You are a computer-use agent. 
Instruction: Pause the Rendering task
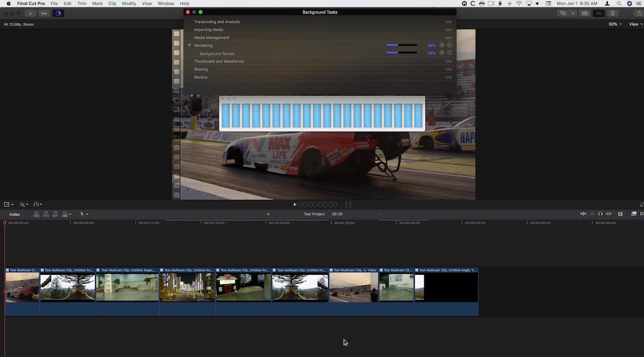pyautogui.click(x=442, y=45)
